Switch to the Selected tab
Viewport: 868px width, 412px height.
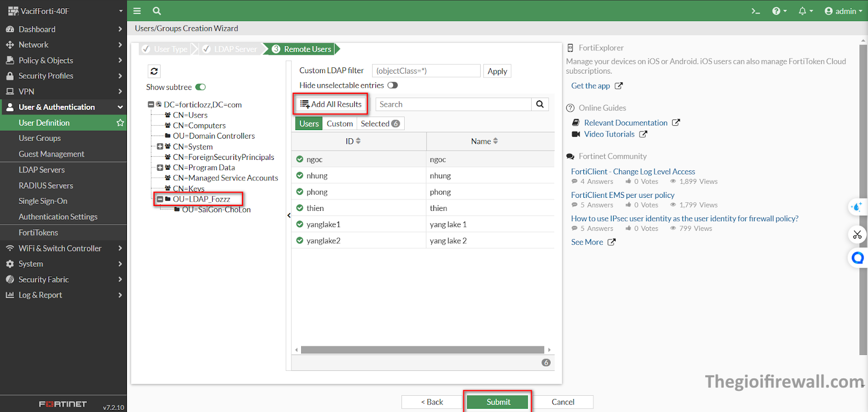pyautogui.click(x=380, y=124)
